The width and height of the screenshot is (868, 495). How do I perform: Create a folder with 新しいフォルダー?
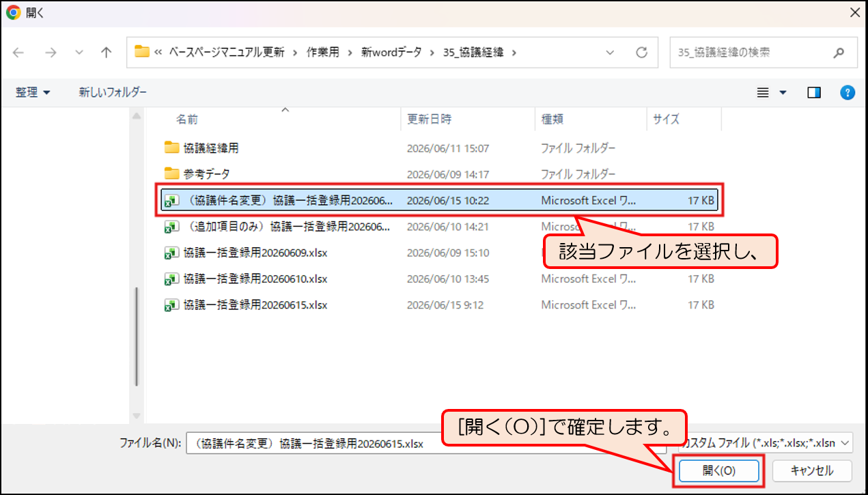[x=112, y=92]
